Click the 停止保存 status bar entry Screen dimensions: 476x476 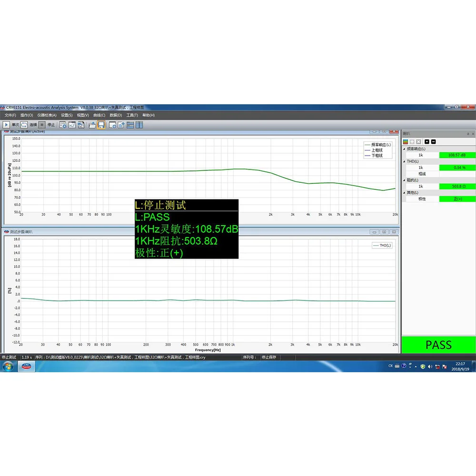click(x=269, y=357)
